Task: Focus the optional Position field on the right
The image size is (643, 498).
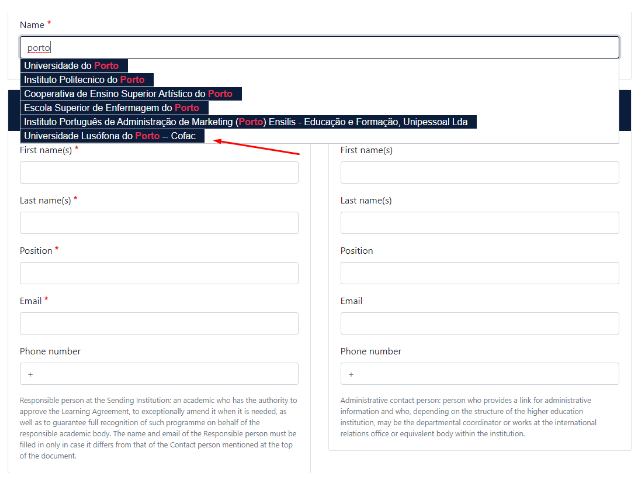Action: click(x=479, y=273)
